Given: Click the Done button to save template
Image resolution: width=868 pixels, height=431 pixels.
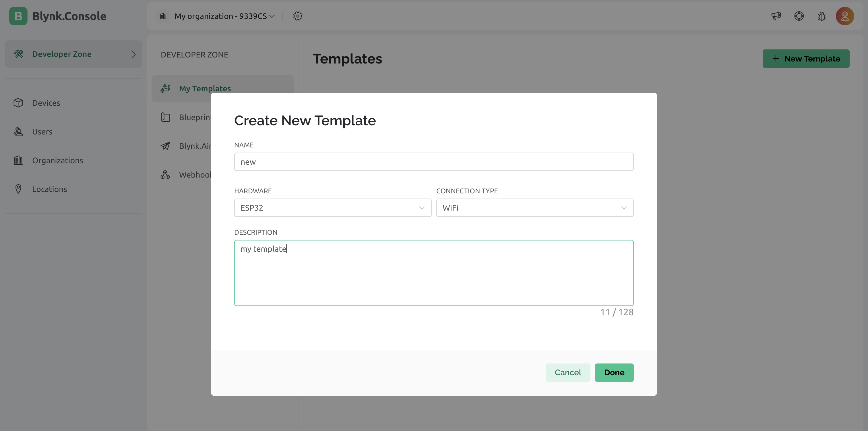Looking at the screenshot, I should point(614,372).
